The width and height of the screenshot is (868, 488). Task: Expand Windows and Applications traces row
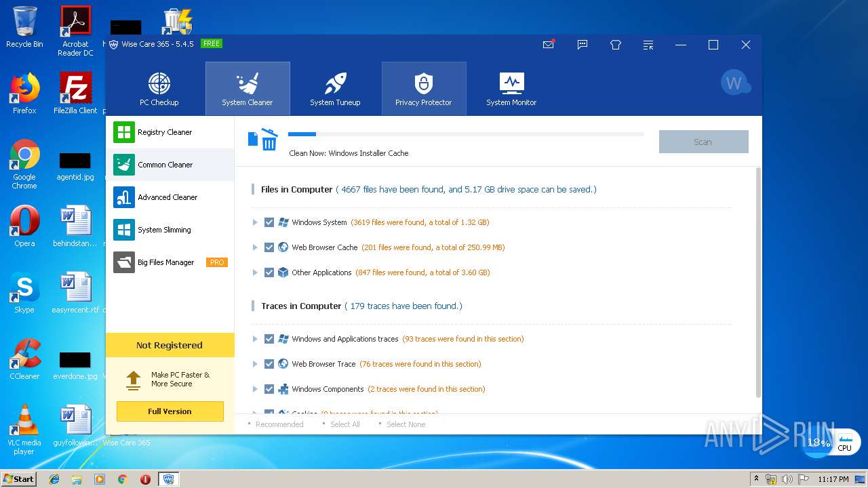pos(255,339)
